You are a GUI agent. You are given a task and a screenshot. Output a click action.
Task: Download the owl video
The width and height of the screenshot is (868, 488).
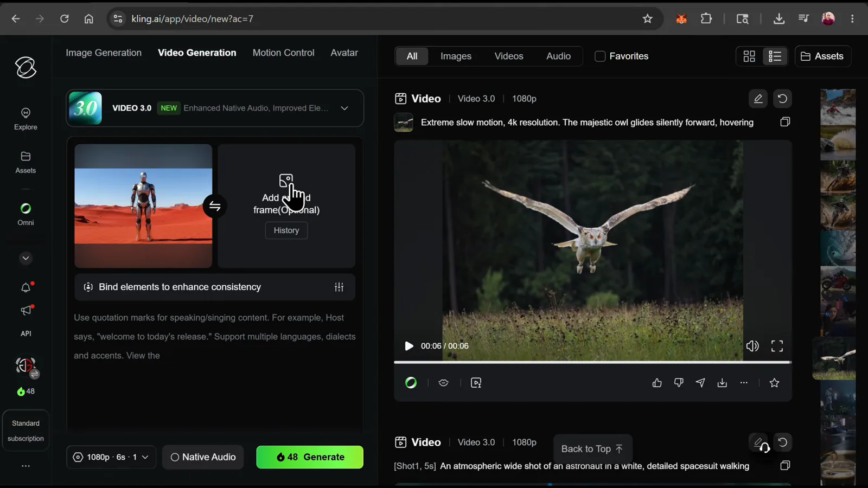click(x=722, y=383)
